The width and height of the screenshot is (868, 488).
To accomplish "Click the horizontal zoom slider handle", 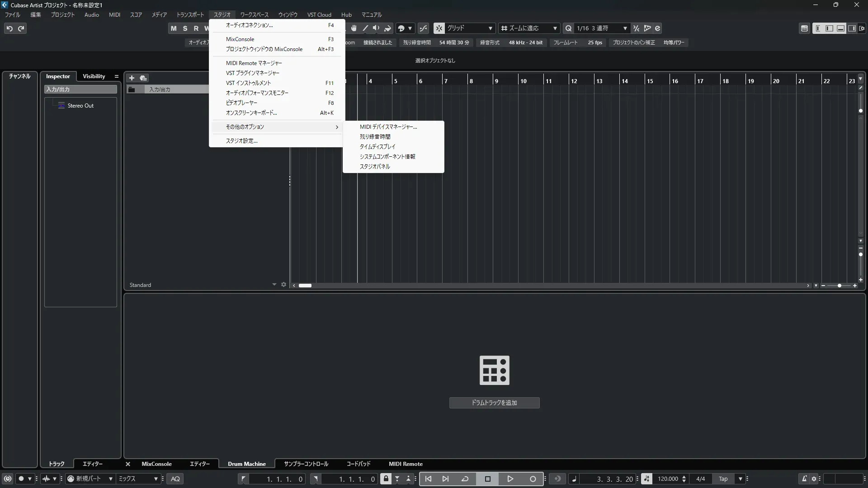I will (x=840, y=286).
